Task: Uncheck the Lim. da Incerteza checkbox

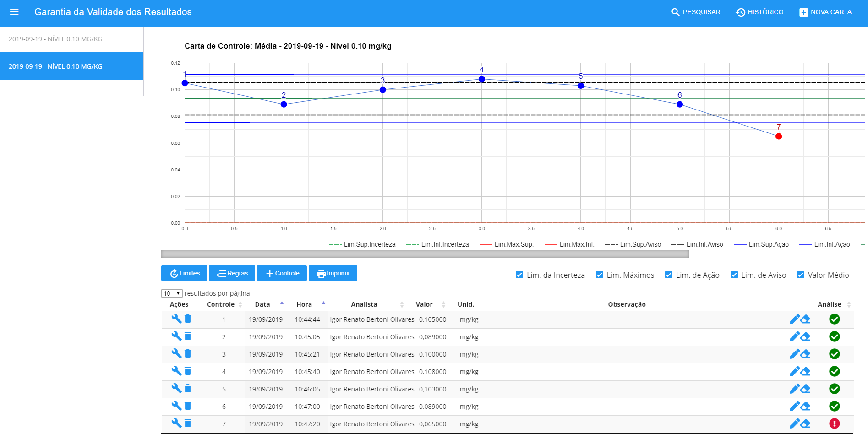Action: pos(519,275)
